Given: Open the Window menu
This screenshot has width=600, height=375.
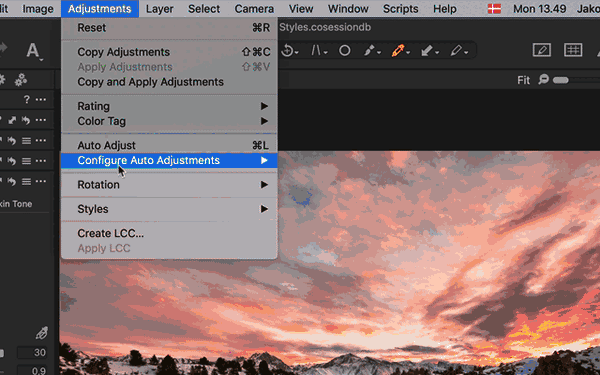Looking at the screenshot, I should (x=348, y=8).
